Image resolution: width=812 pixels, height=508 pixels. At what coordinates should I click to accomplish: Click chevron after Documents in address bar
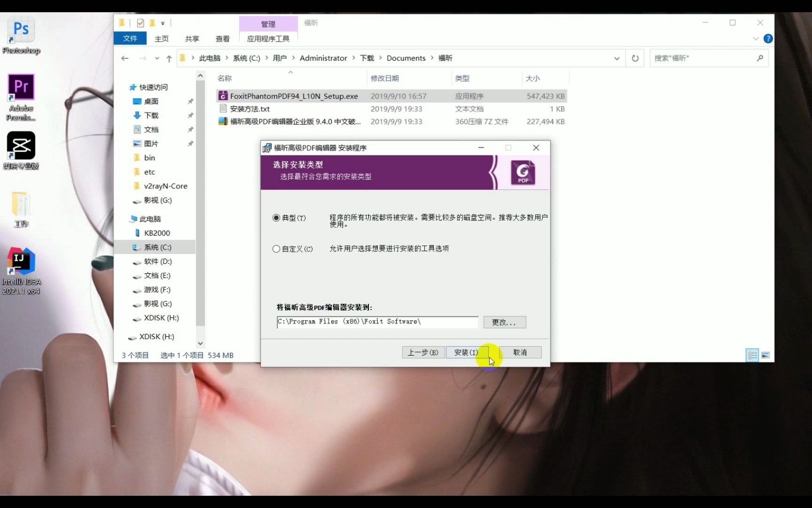pyautogui.click(x=432, y=58)
